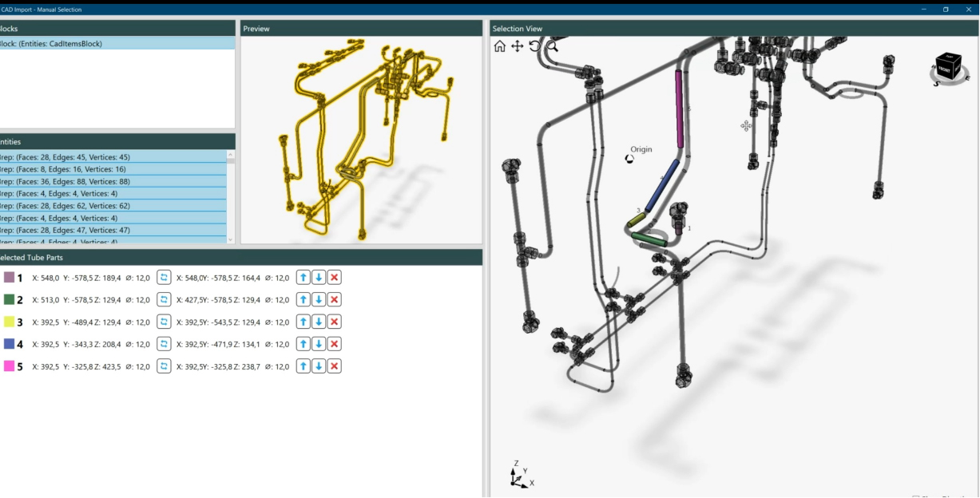
Task: Toggle the checkbox at the bottom right
Action: 915,496
